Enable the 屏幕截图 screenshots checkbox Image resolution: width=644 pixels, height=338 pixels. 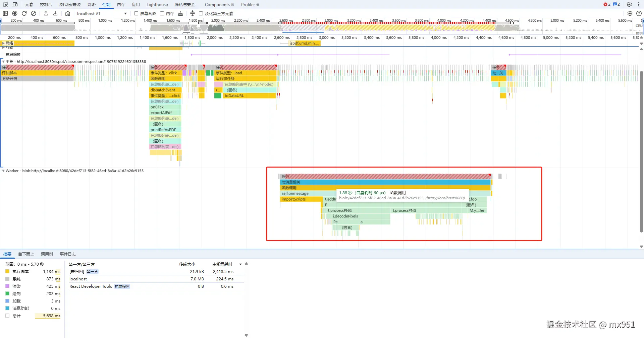click(x=136, y=13)
